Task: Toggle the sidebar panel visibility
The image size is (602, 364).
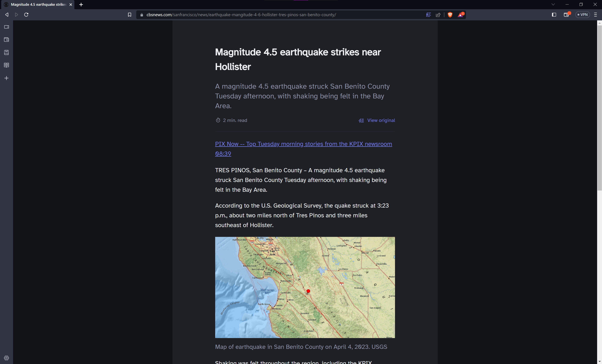Action: coord(554,15)
